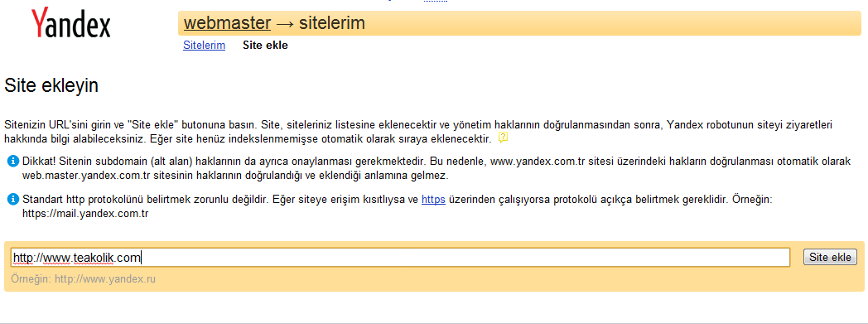Click the https://mail.yandex.com.tr example text
This screenshot has width=868, height=324.
pos(85,213)
